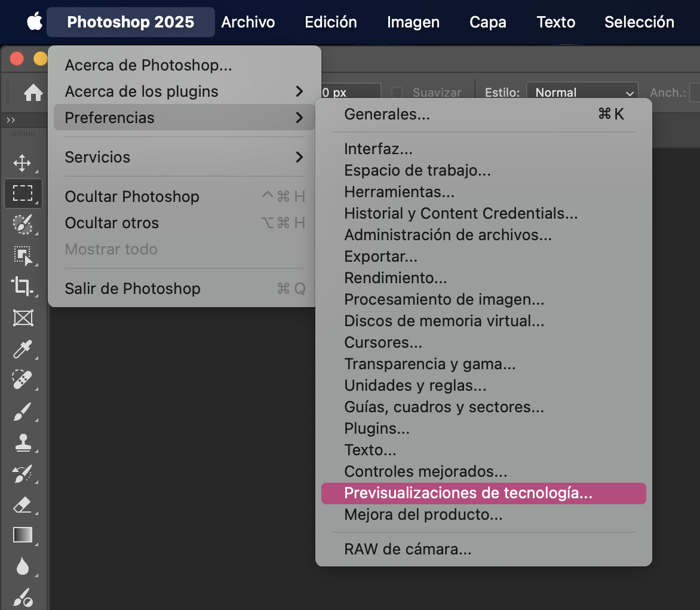700x610 pixels.
Task: Open Exportar... preferences
Action: pyautogui.click(x=483, y=256)
